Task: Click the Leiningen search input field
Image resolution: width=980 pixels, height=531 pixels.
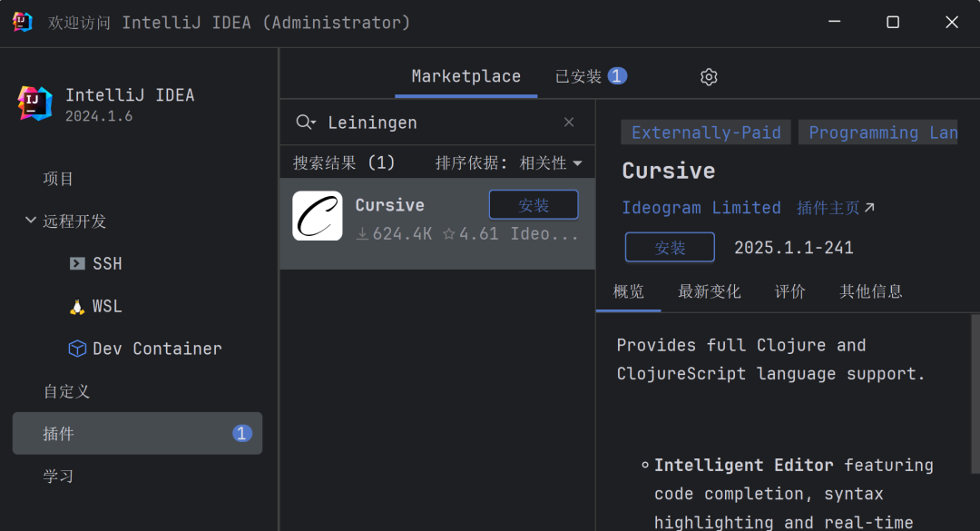Action: pyautogui.click(x=436, y=123)
